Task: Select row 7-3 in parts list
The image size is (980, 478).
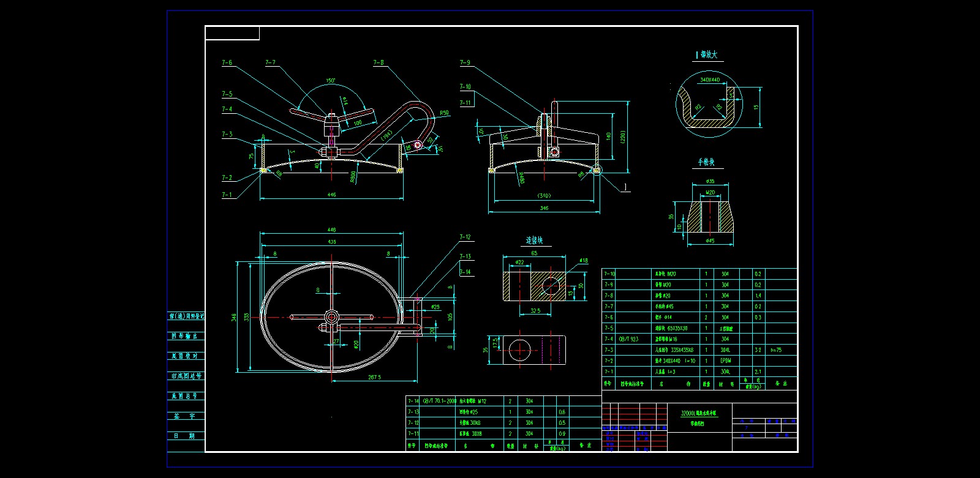Action: [x=698, y=350]
